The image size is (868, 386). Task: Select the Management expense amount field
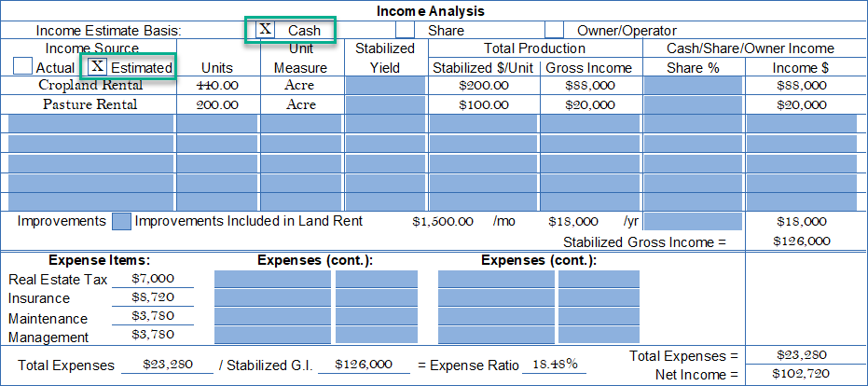(x=152, y=337)
